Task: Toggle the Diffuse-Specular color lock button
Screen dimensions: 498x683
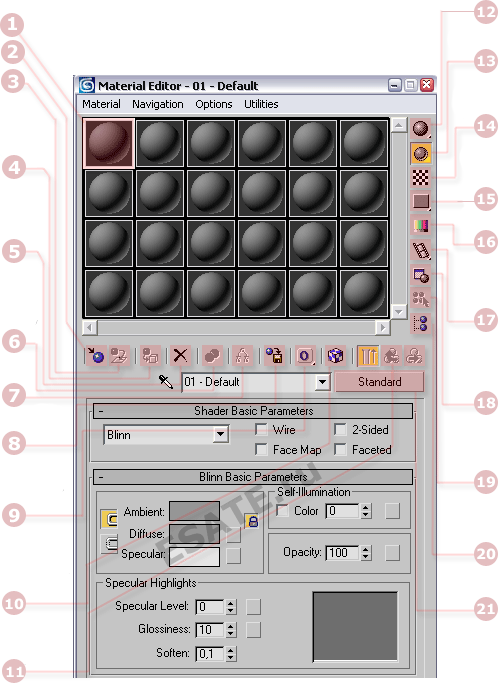Action: (x=109, y=544)
